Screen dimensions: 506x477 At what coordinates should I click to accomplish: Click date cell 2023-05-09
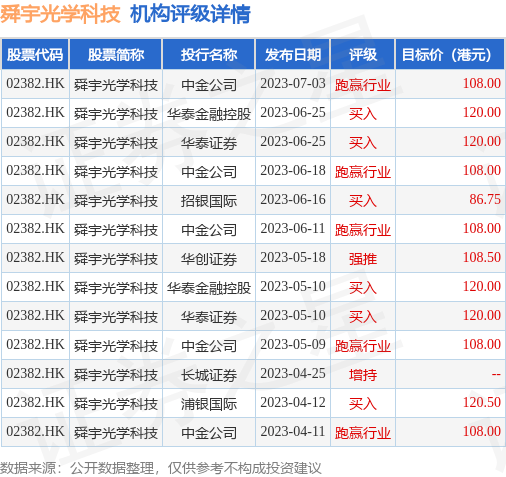pyautogui.click(x=293, y=345)
